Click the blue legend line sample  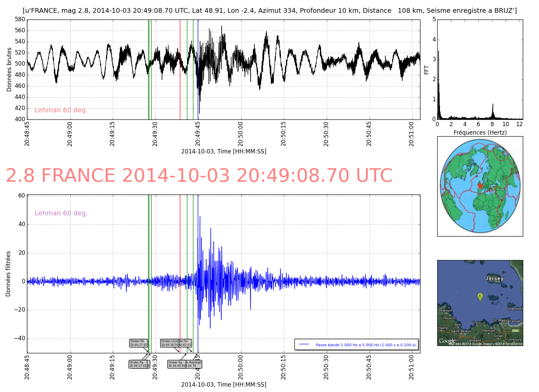tap(304, 345)
